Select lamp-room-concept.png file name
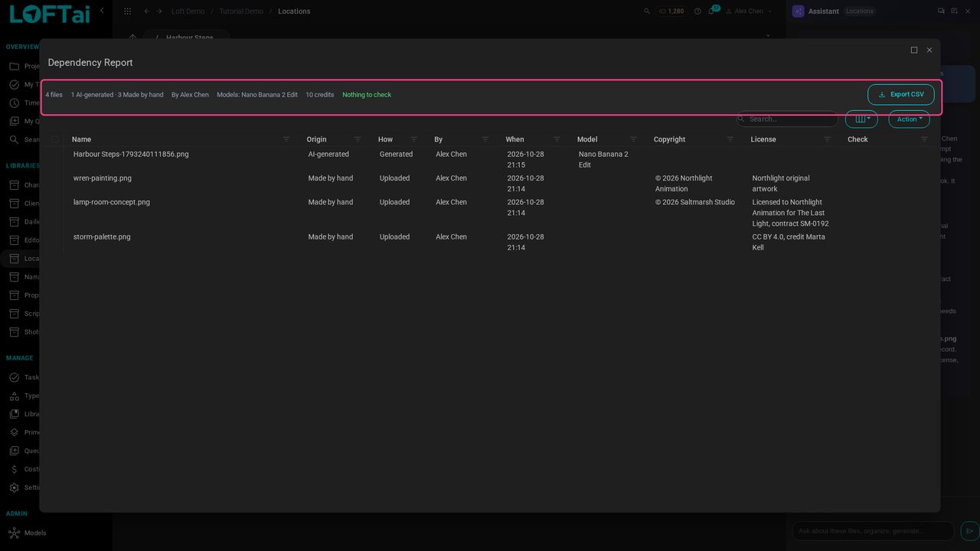The image size is (980, 551). pyautogui.click(x=112, y=202)
